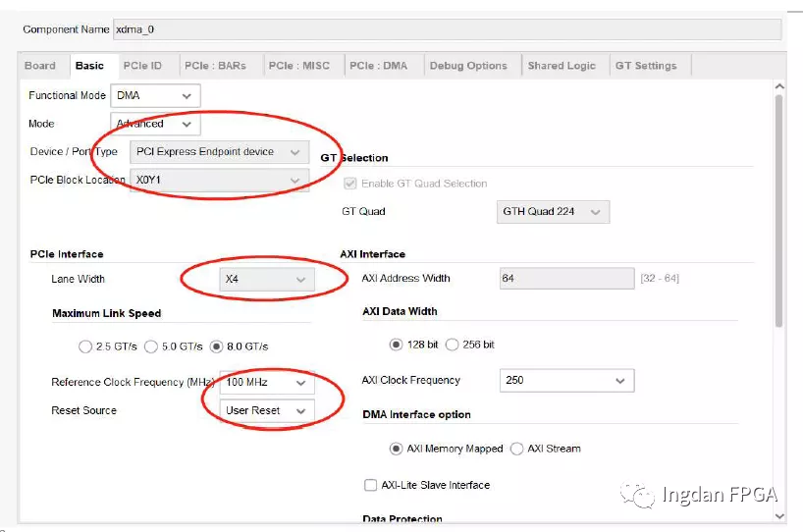This screenshot has height=532, width=803.
Task: Open the PCIe Block Location dropdown
Action: (219, 181)
